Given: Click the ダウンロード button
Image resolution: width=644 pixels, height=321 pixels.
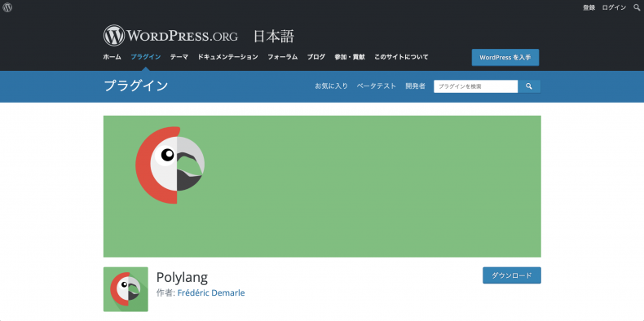Looking at the screenshot, I should coord(512,275).
